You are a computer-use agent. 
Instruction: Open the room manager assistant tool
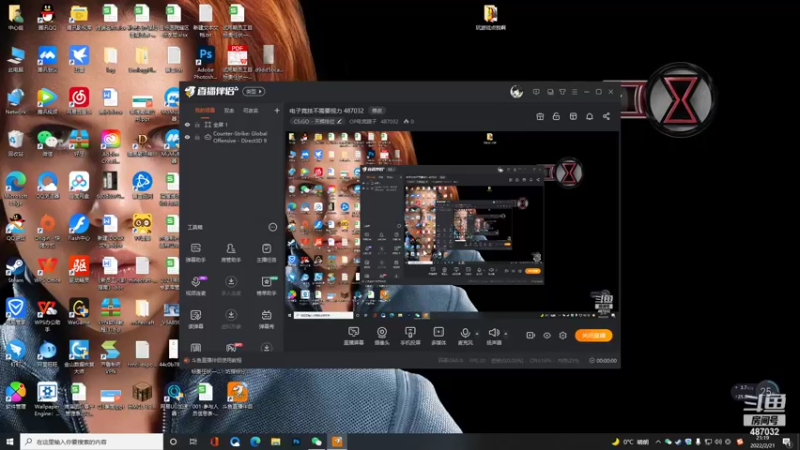point(231,253)
